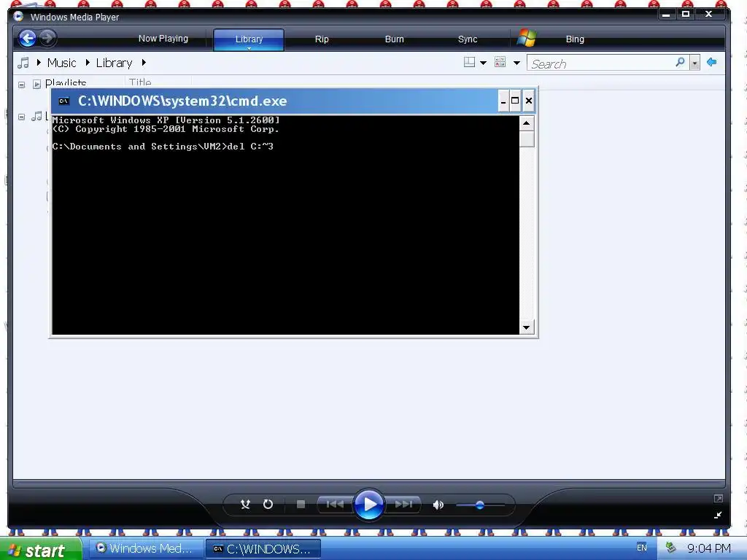
Task: Click the magnifying glass search icon
Action: pyautogui.click(x=681, y=63)
